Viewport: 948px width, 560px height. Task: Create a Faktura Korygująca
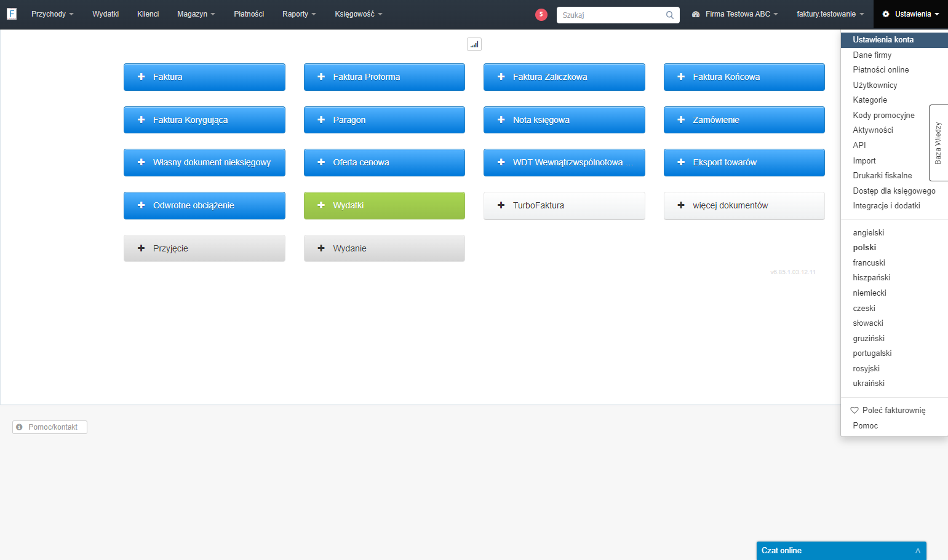(204, 120)
